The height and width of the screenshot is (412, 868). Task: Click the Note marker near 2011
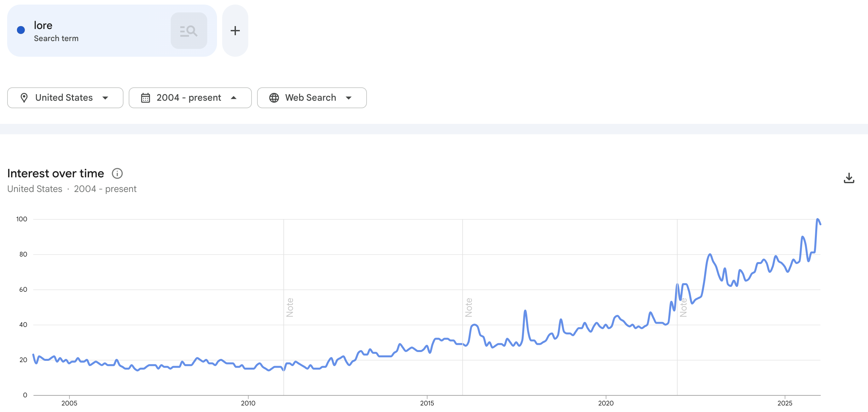pos(290,307)
